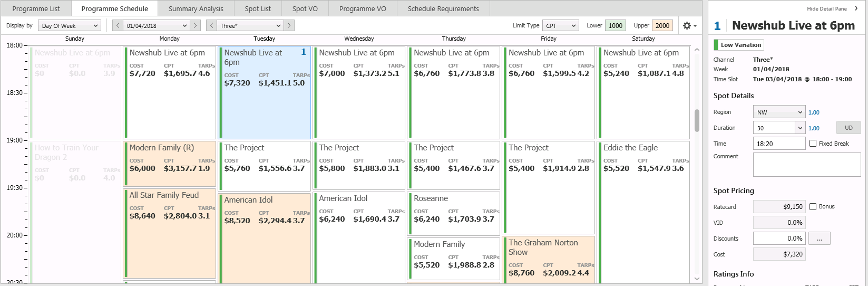Open the Programme List tab
The width and height of the screenshot is (868, 286).
tap(36, 8)
